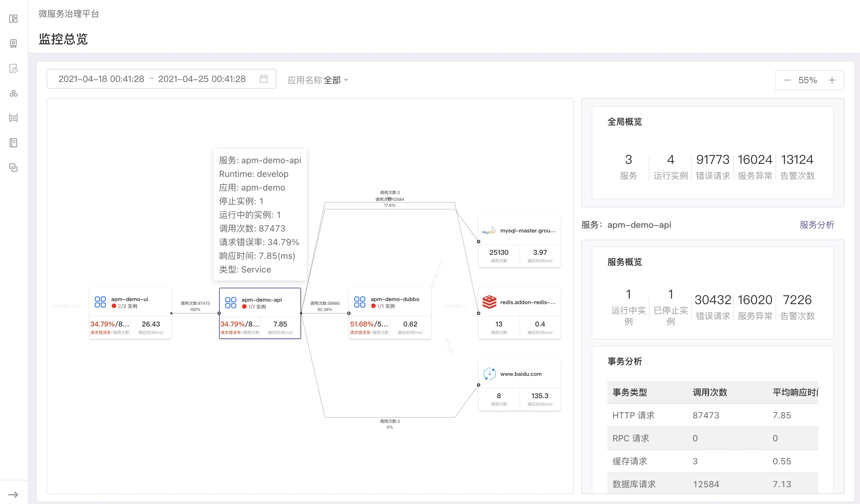
Task: Open the dashboard layout icon in sidebar
Action: pos(13,18)
